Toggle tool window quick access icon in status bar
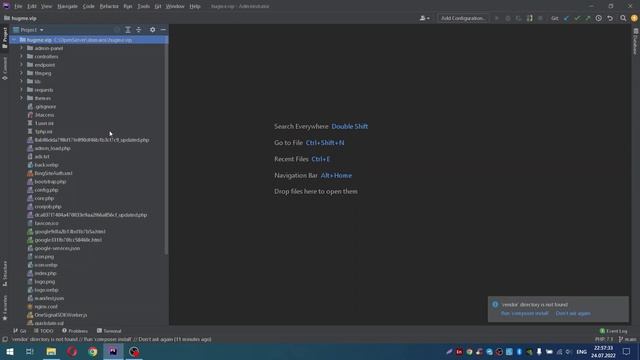 [x=4, y=340]
